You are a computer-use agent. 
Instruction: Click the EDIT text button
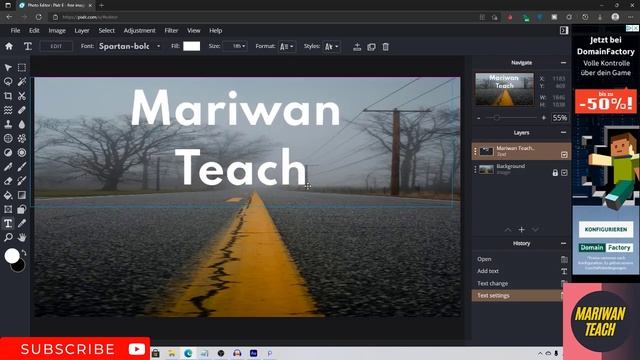click(56, 46)
